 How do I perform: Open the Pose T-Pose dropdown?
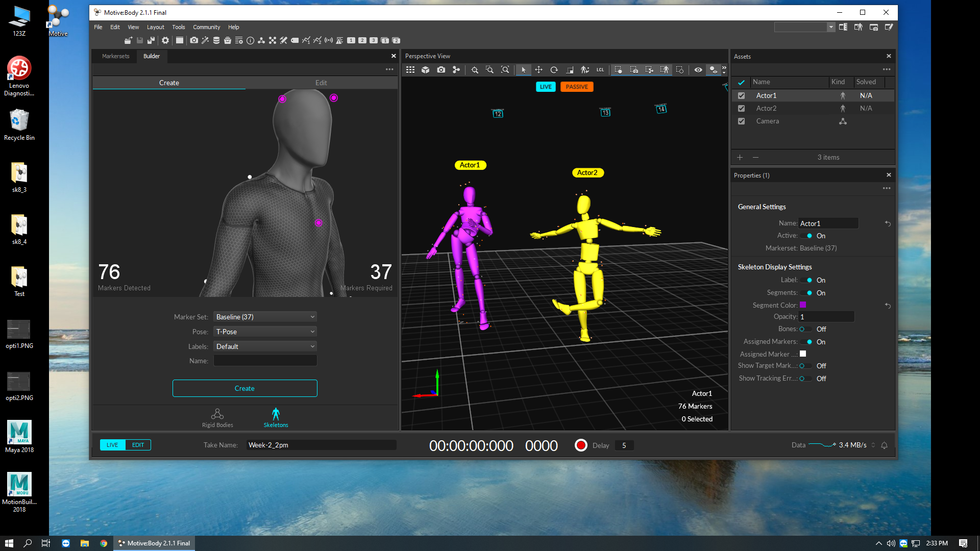[265, 332]
